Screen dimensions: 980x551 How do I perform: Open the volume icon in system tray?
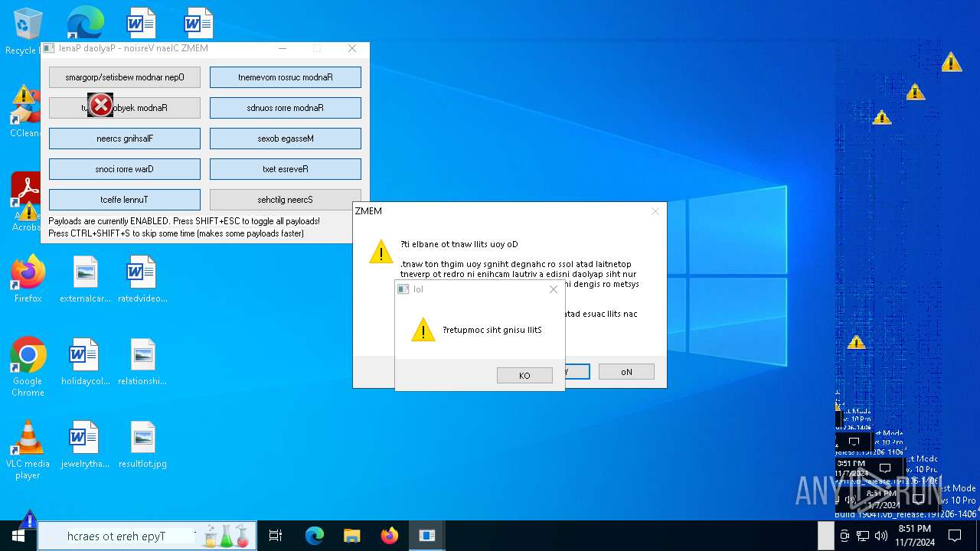pos(880,536)
